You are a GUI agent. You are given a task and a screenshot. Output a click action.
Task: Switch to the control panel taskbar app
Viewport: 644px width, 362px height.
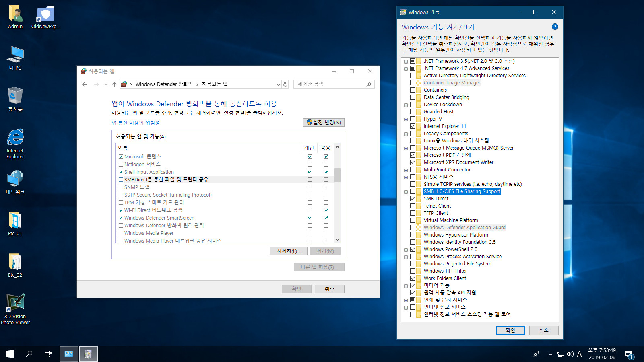coord(69,354)
